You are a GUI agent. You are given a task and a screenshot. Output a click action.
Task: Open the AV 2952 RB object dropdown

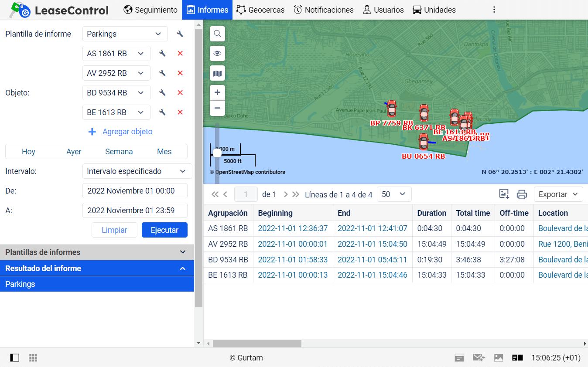point(116,73)
